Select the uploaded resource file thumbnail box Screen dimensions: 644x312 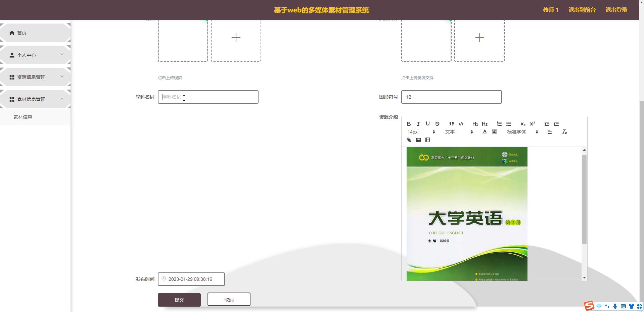point(426,41)
